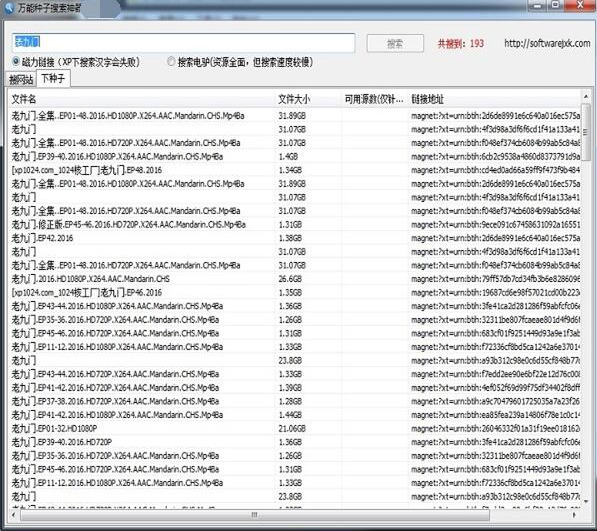This screenshot has width=597, height=531.
Task: Click the horizontal scrollbar left arrow
Action: click(x=14, y=515)
